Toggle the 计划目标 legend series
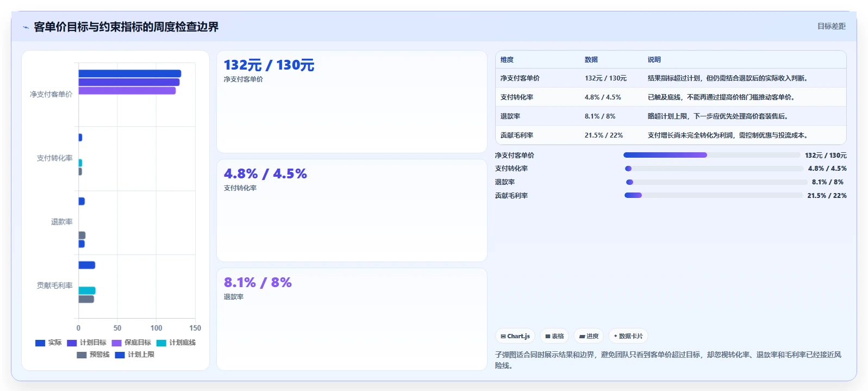Viewport: 868px width, 391px height. pos(86,343)
